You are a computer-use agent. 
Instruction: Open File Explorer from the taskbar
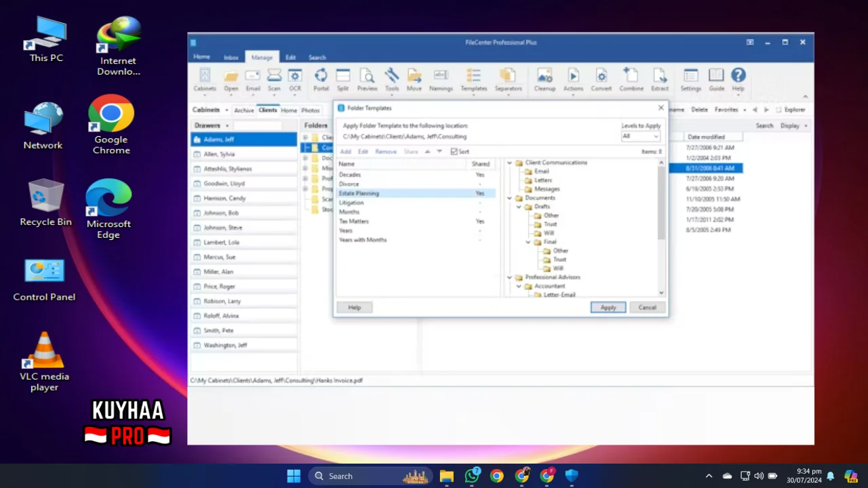446,476
